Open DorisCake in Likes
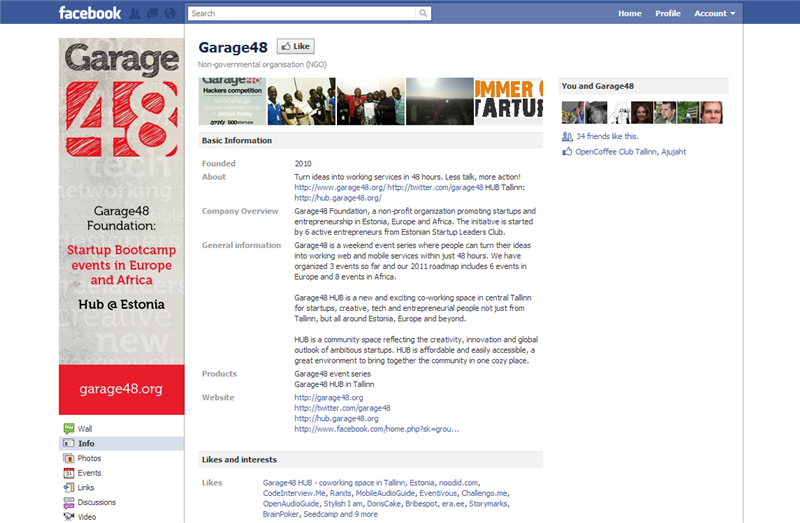This screenshot has width=800, height=523. pos(384,504)
